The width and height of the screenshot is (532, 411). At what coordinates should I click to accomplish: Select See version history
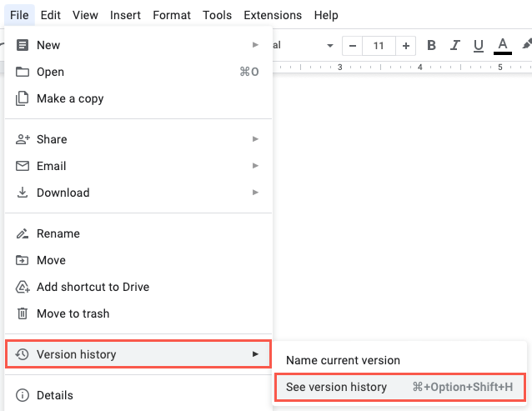(399, 387)
